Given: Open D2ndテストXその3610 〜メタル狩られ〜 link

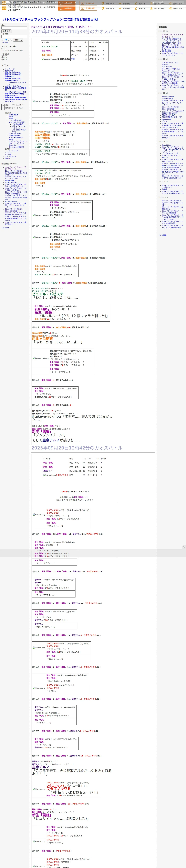Looking at the screenshot, I should 173,186.
